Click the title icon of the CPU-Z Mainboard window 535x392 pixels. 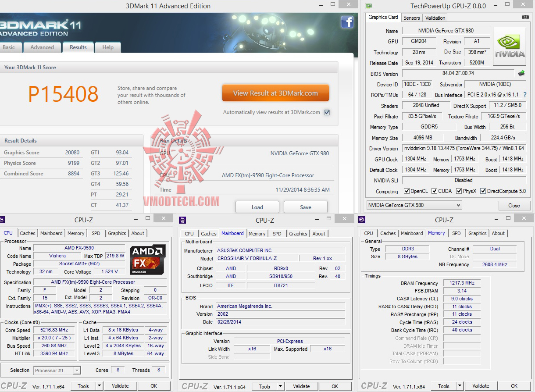coord(183,220)
